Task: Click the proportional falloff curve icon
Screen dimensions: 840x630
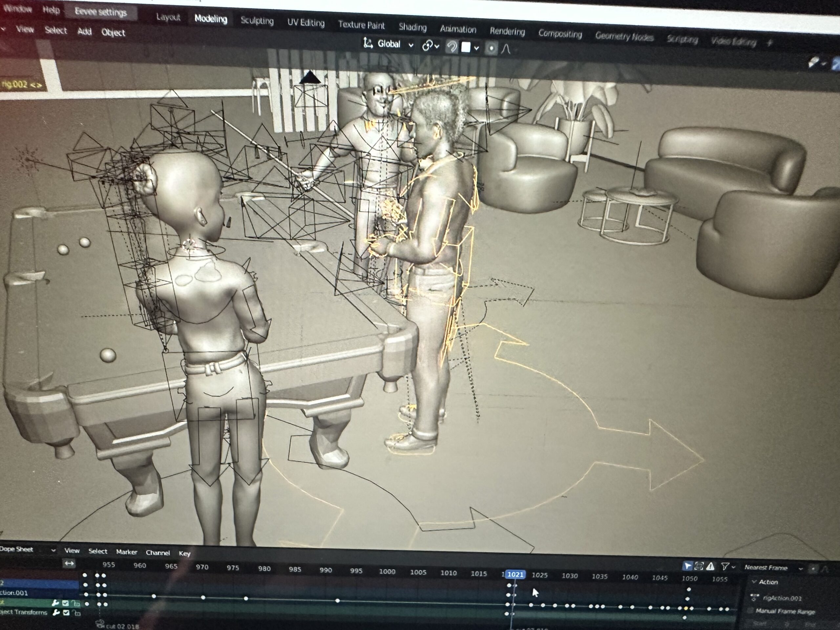Action: pyautogui.click(x=506, y=49)
